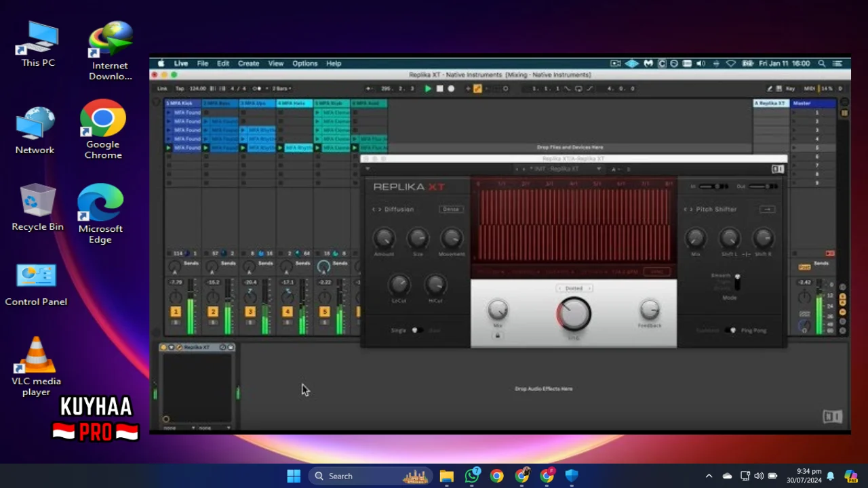Click the MIDI mapping button
Screen dimensions: 868x488
[809, 88]
